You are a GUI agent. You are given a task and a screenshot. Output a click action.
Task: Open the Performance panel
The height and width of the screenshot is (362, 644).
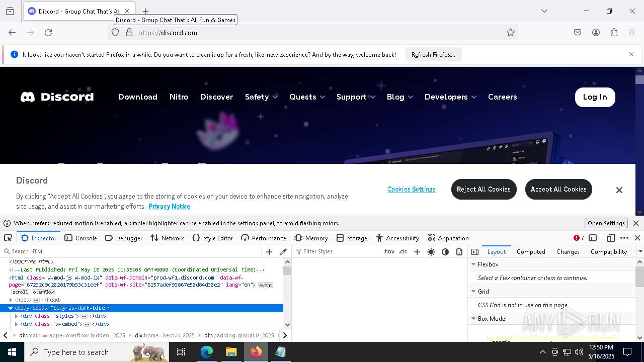coord(264,238)
